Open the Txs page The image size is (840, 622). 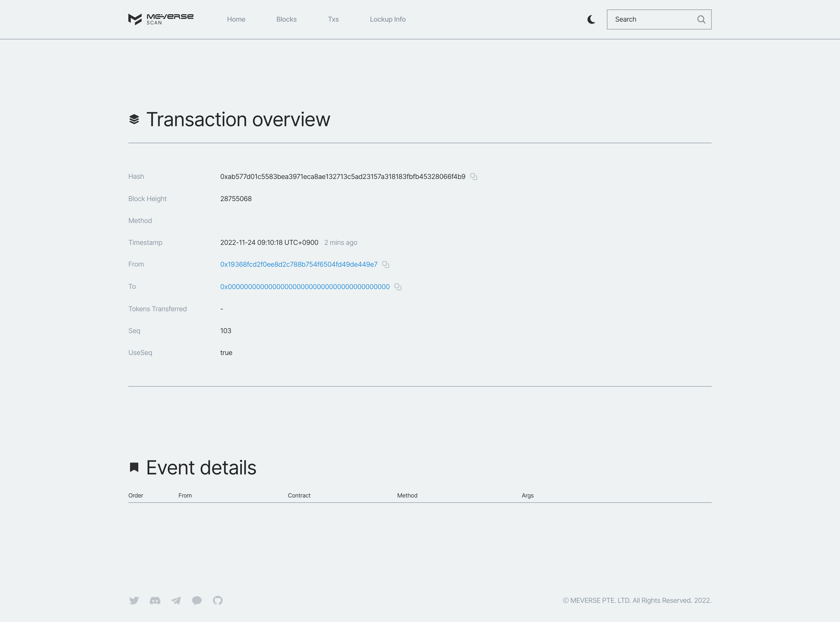[x=333, y=20]
